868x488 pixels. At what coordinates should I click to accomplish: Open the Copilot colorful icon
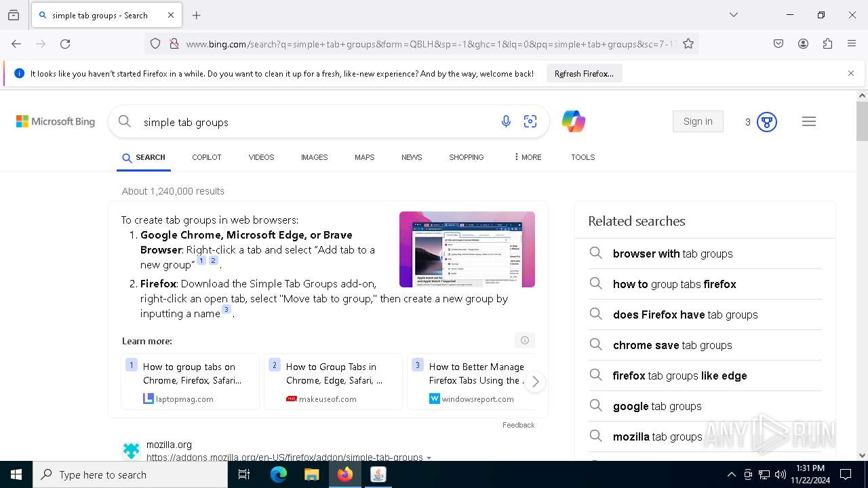[574, 121]
